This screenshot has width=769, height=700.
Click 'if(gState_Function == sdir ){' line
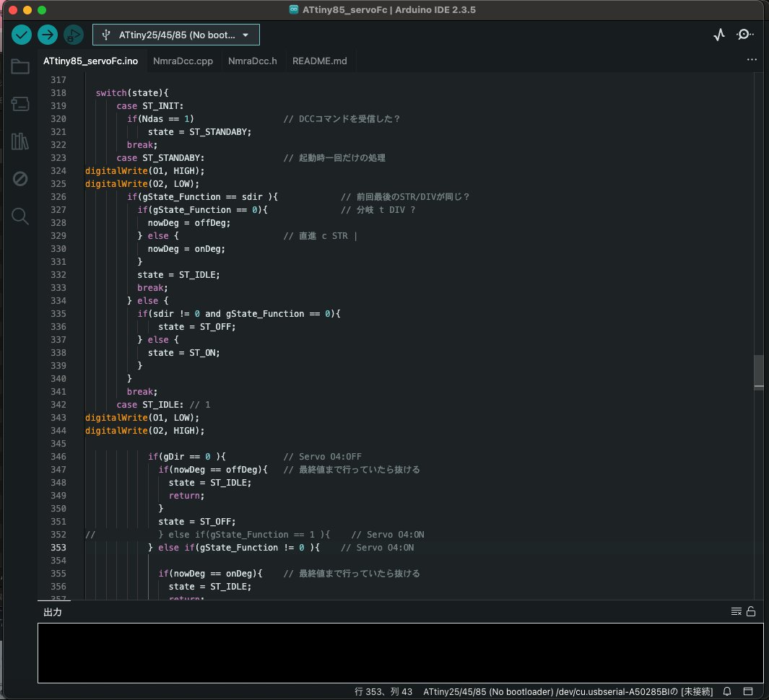pos(203,196)
